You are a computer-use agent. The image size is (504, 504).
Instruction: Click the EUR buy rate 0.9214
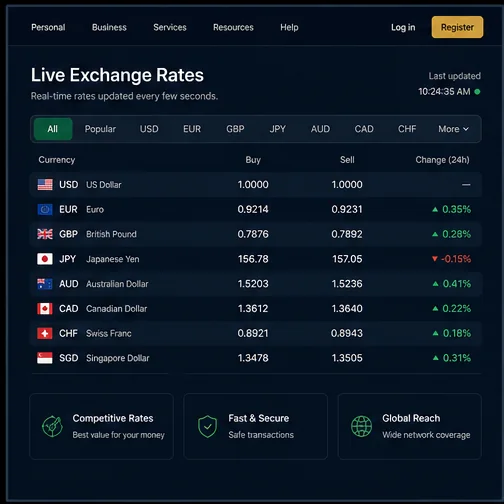tap(253, 209)
